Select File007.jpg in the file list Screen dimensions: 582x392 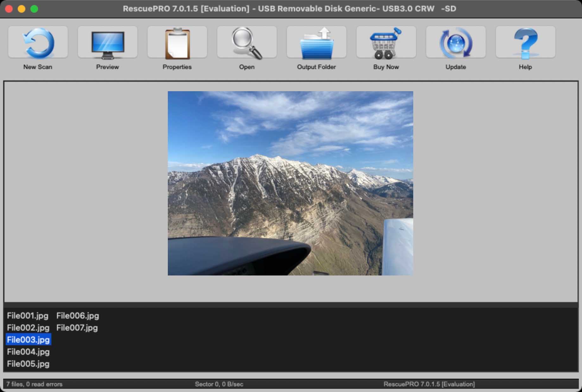tap(77, 328)
